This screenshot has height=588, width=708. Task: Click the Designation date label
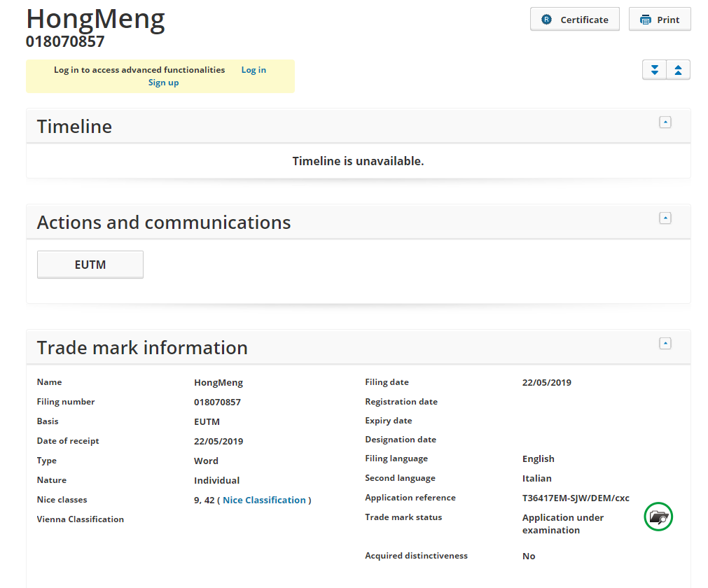401,440
